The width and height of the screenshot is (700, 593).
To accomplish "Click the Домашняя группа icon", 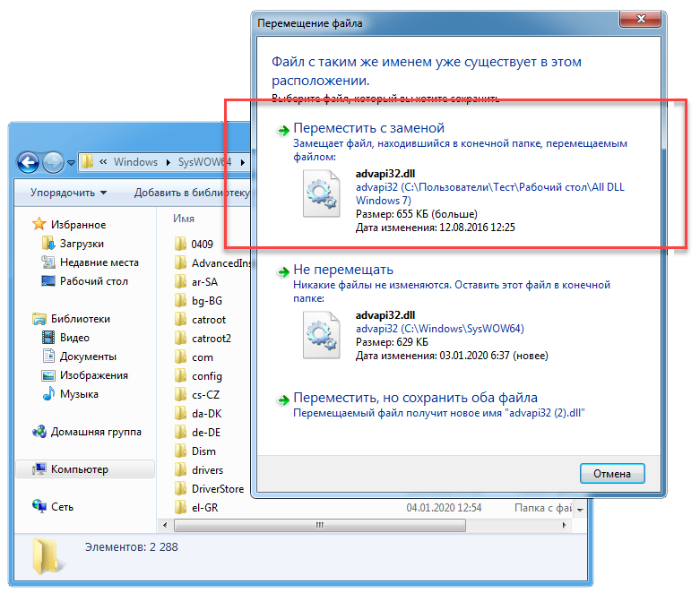I will [39, 432].
